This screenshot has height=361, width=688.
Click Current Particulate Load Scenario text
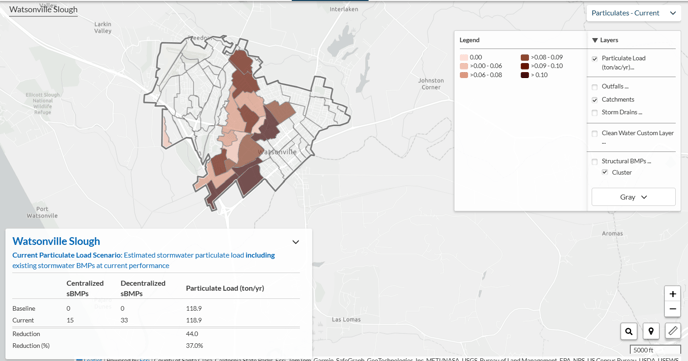[x=67, y=255]
